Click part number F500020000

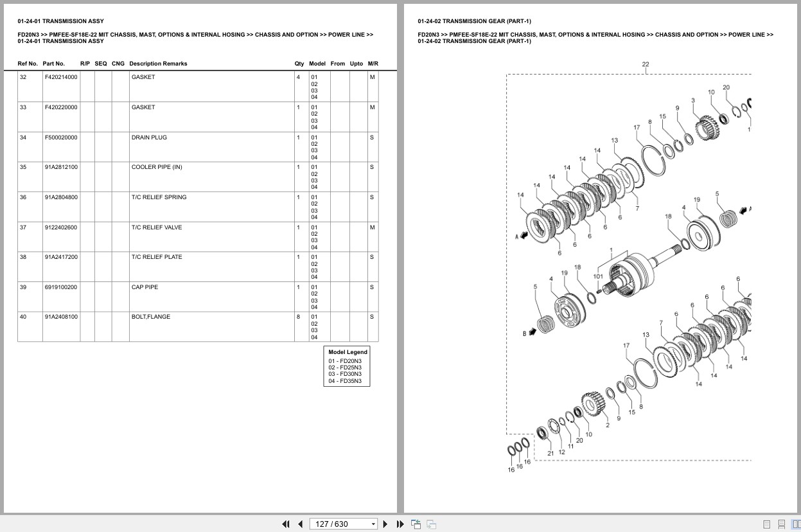pos(61,137)
